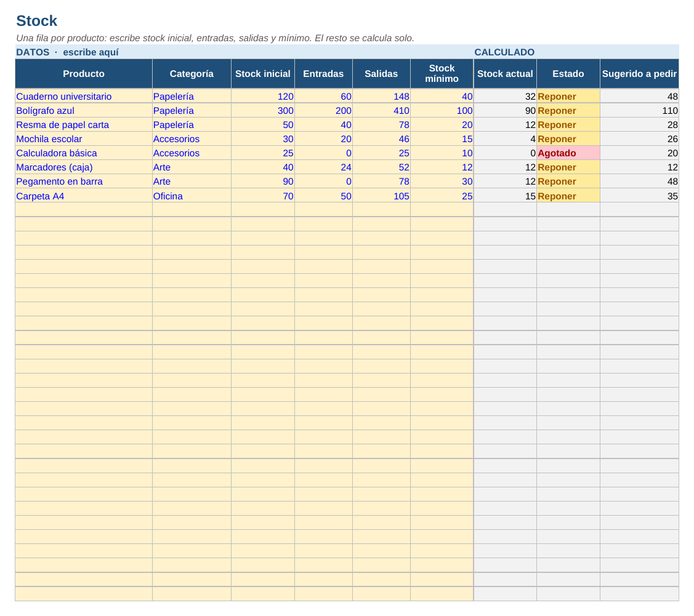Click the 'Stock mínimo' column header
The width and height of the screenshot is (694, 616).
(x=442, y=74)
